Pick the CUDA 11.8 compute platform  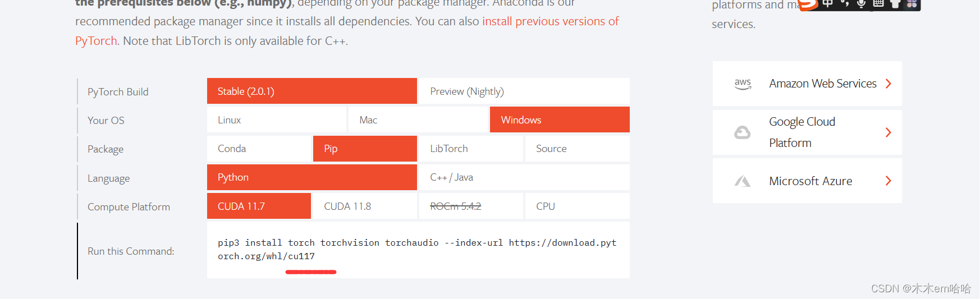[364, 206]
